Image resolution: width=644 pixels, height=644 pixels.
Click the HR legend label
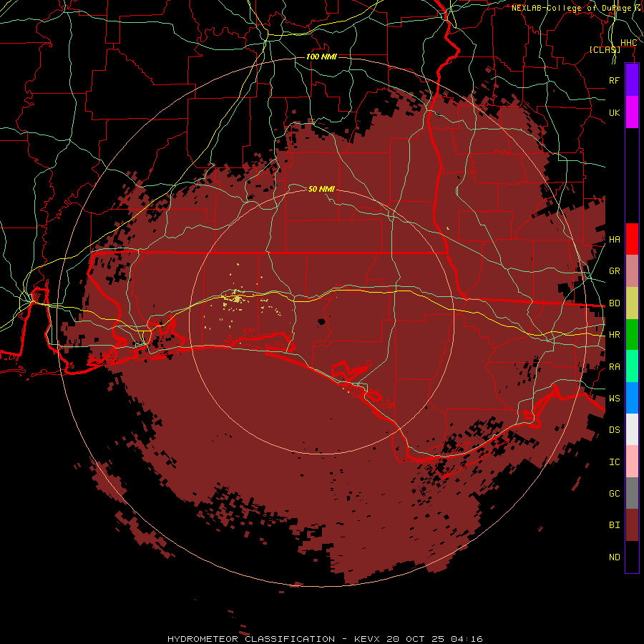[614, 335]
